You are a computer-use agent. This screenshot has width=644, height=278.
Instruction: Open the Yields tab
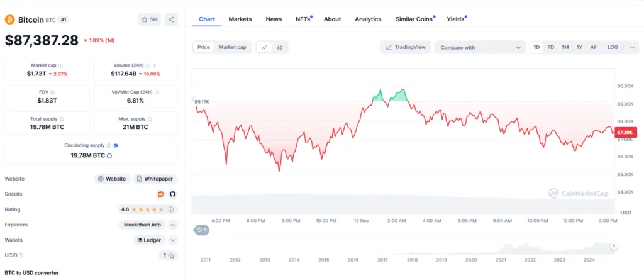(457, 19)
